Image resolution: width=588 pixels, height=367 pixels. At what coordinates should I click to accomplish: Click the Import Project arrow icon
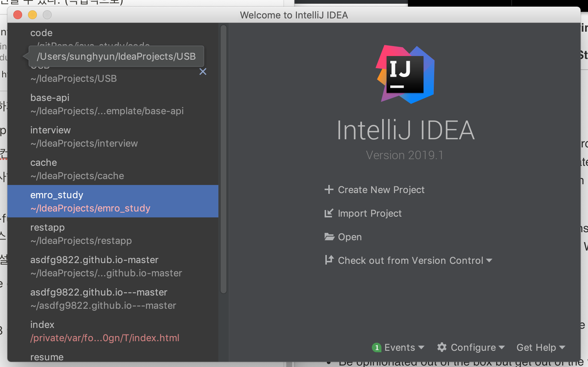click(x=329, y=213)
